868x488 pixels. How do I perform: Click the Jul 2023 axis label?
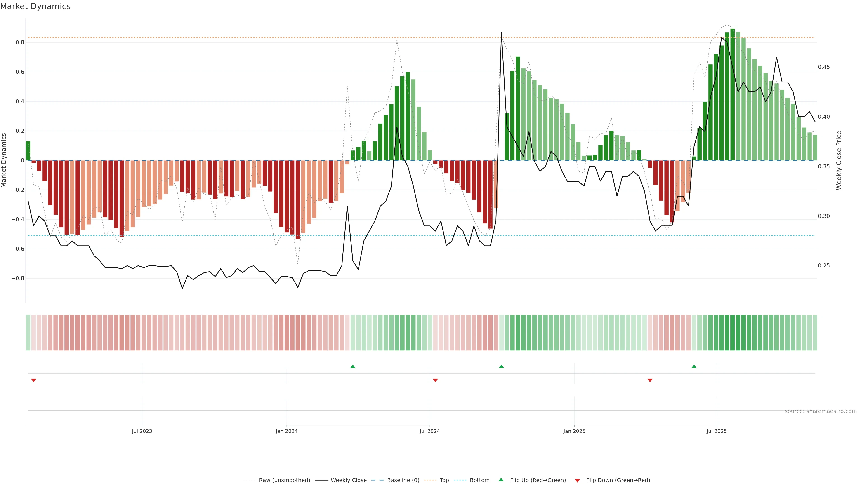coord(142,432)
